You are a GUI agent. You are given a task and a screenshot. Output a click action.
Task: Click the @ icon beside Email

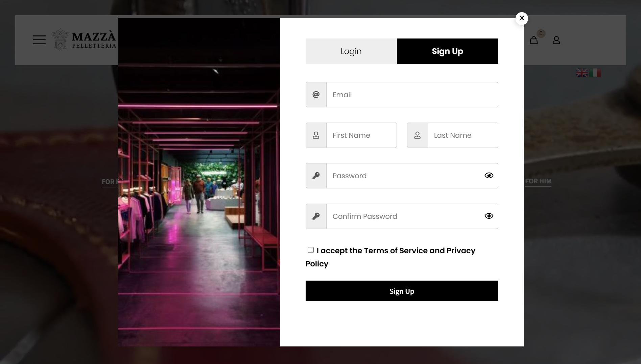coord(316,95)
